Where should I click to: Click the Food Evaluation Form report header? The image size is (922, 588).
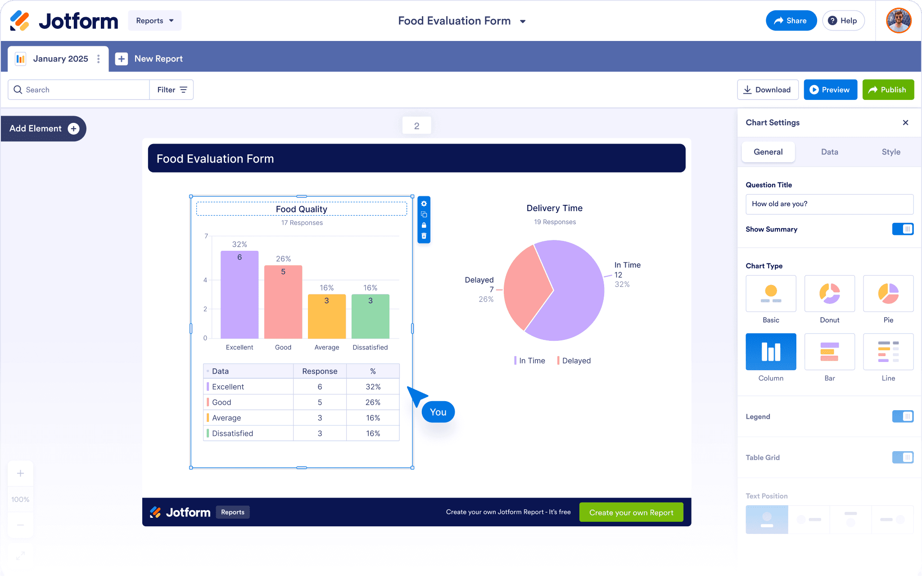coord(416,158)
